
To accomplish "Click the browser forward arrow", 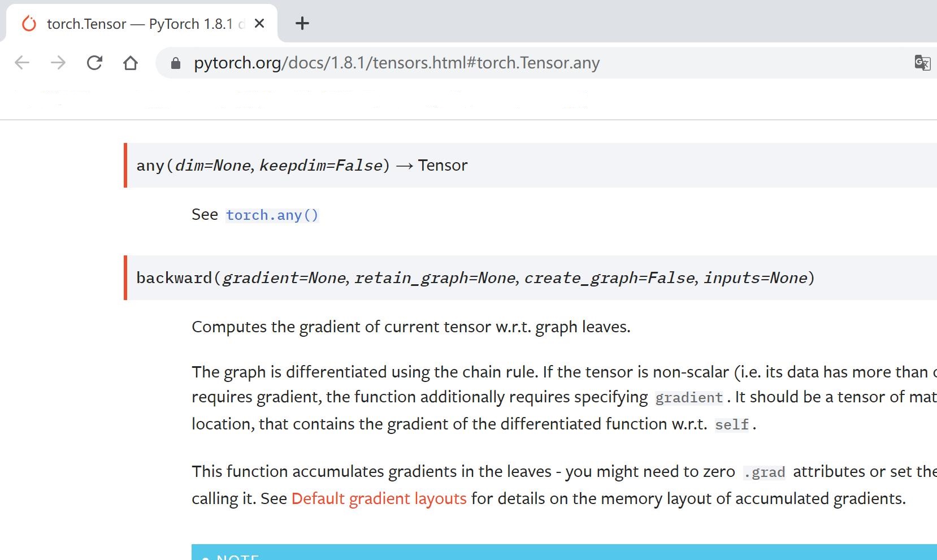I will tap(58, 62).
